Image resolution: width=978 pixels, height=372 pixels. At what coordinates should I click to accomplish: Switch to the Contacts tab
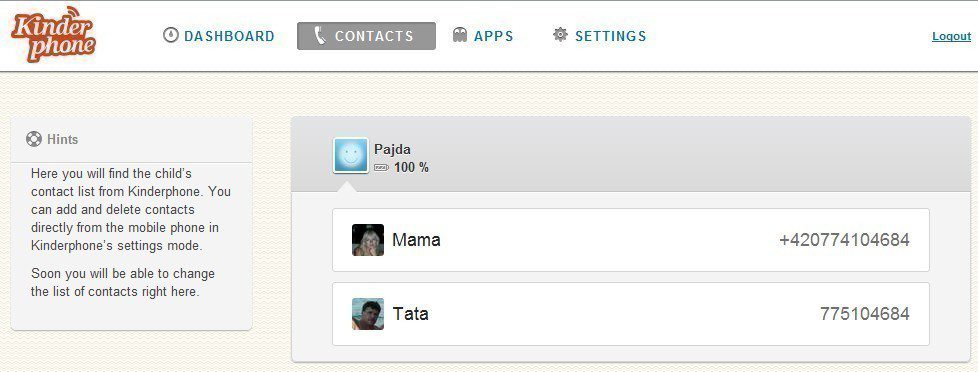point(366,36)
